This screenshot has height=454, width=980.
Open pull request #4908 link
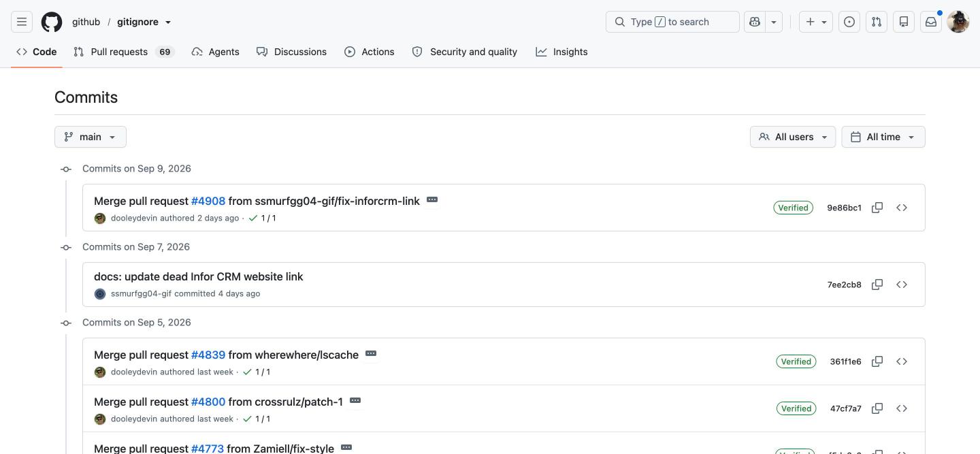click(x=208, y=201)
